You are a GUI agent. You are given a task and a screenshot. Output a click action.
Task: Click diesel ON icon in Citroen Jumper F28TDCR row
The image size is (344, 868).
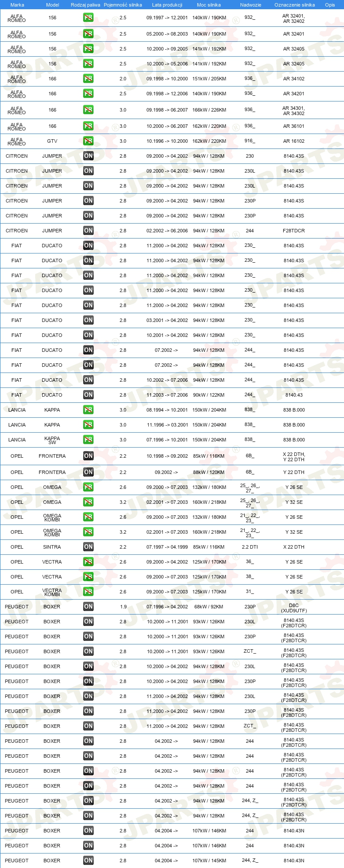88,231
